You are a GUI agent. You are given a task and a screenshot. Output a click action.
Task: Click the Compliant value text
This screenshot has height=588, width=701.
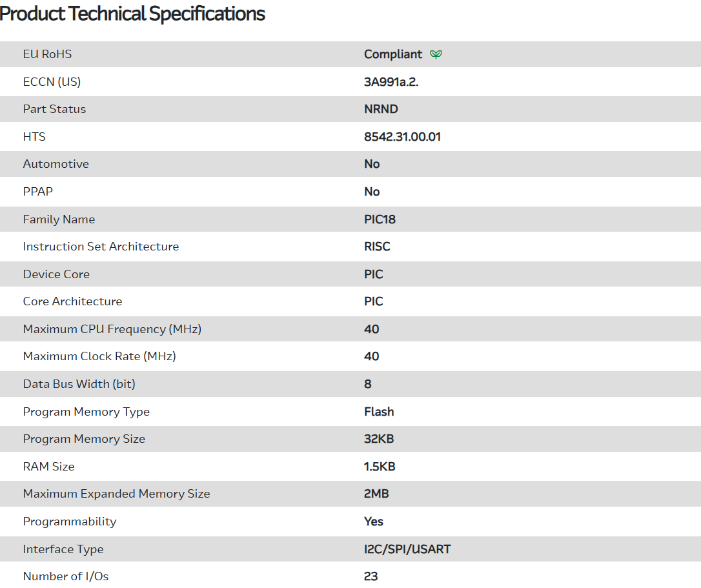tap(392, 54)
